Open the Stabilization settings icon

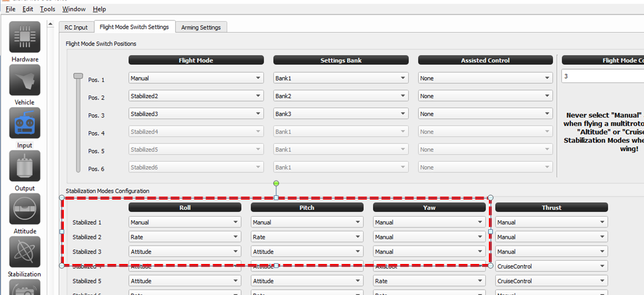point(25,252)
